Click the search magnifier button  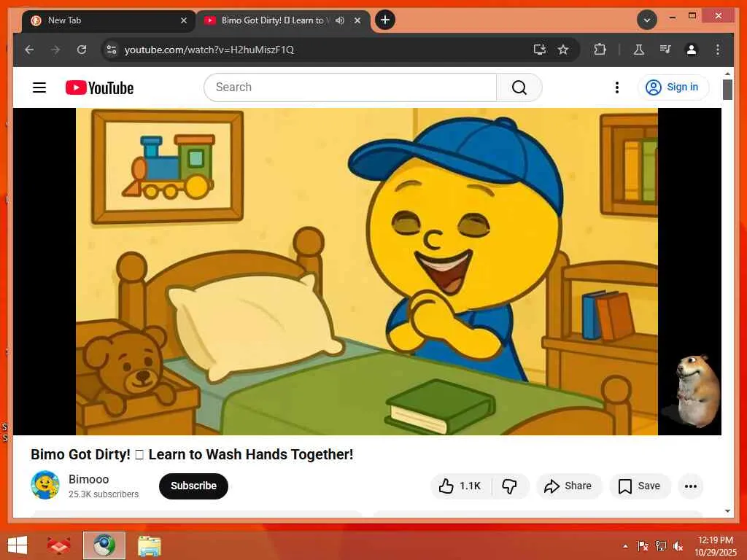(519, 87)
